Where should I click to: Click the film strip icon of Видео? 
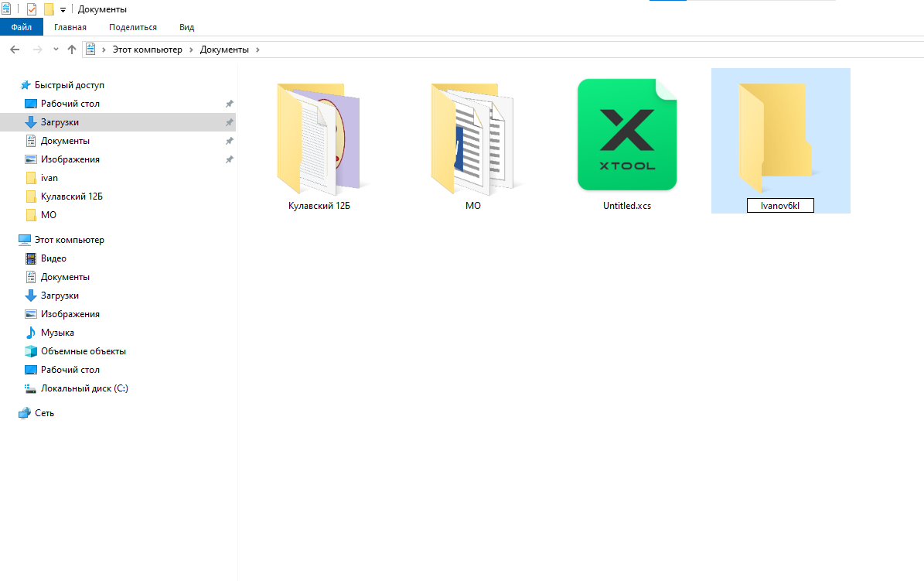(31, 258)
